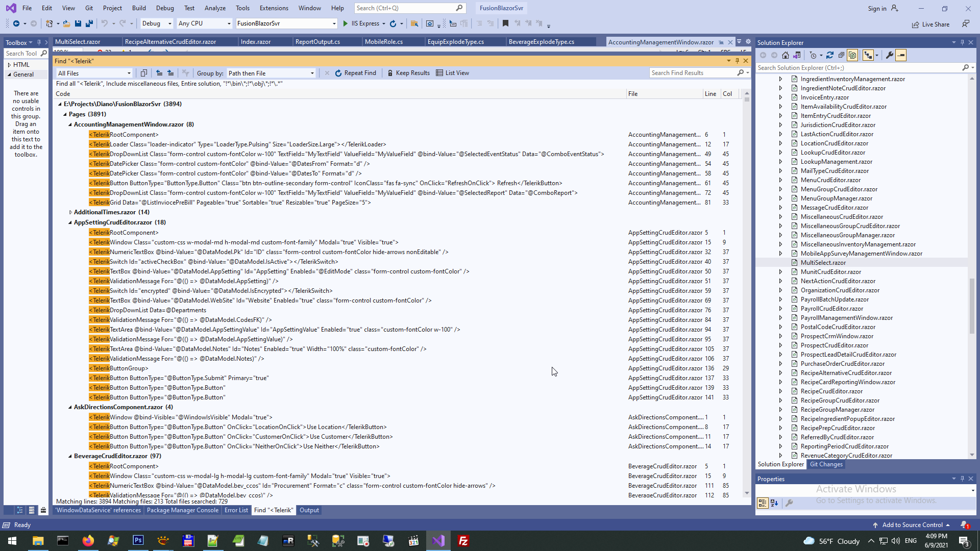Viewport: 980px width, 551px height.
Task: Toggle Show All Files in Solution Explorer
Action: tap(852, 55)
